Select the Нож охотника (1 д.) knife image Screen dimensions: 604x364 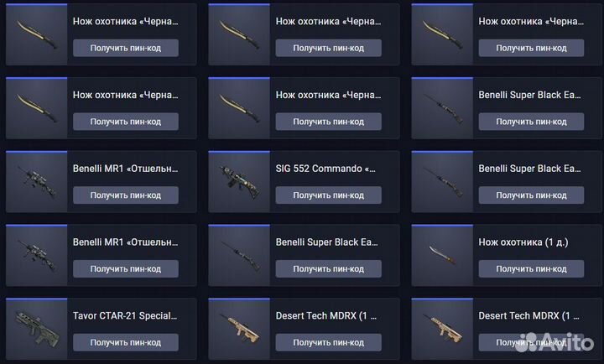coord(442,255)
